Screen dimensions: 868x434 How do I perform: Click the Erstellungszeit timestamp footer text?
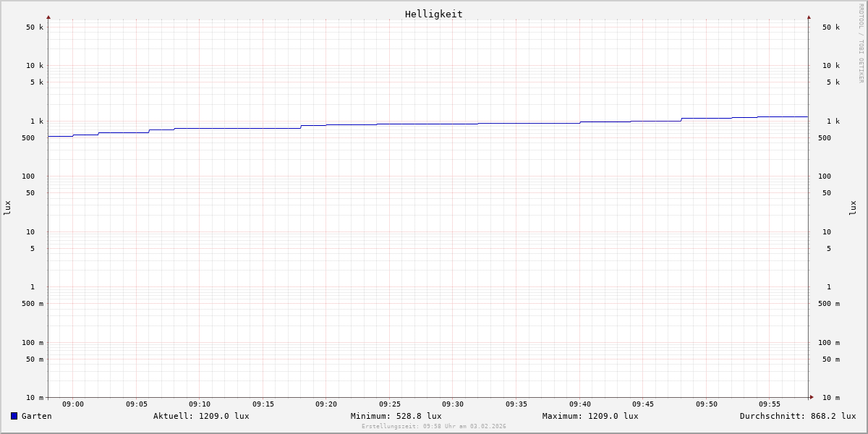(433, 426)
